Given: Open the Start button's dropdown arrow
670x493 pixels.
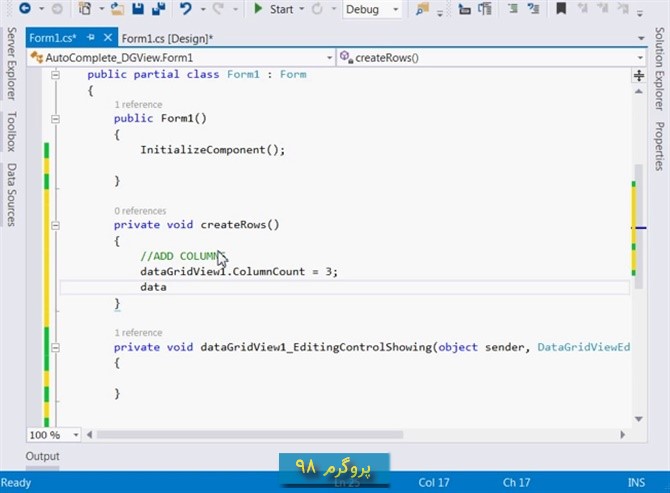Looking at the screenshot, I should click(302, 9).
